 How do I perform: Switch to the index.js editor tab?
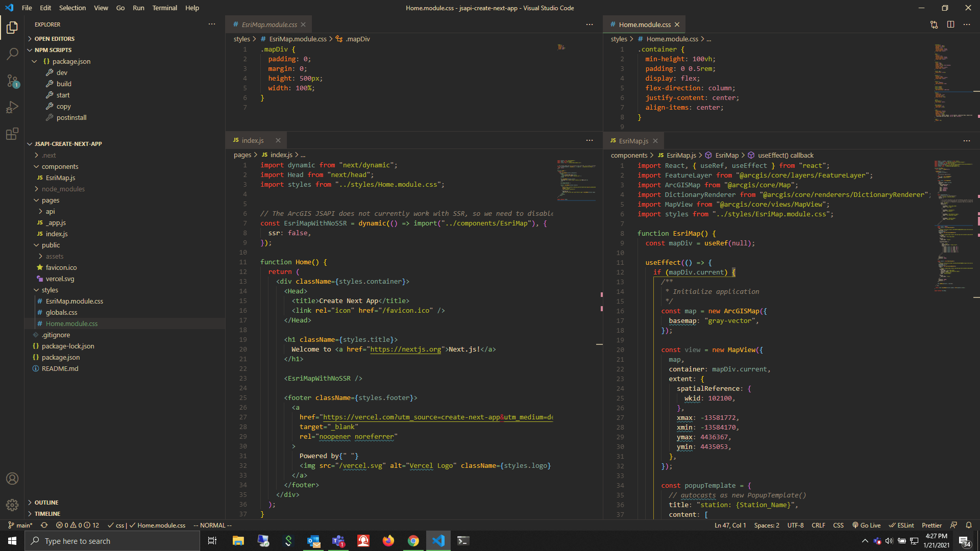(253, 140)
